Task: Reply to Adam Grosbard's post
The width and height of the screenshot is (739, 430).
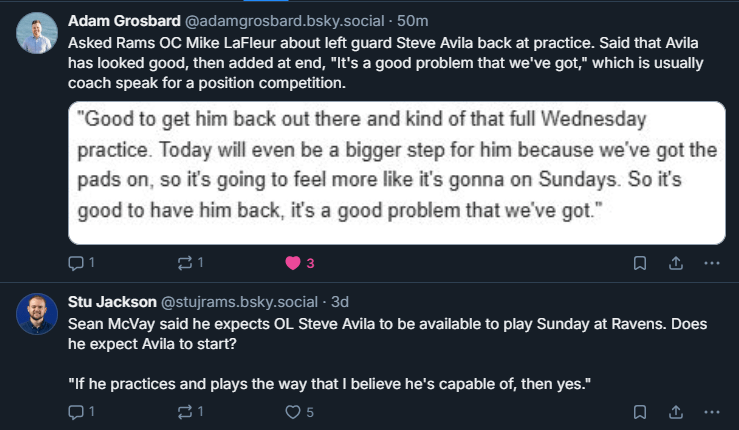Action: [x=76, y=263]
